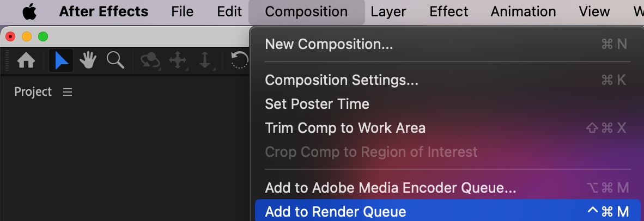Open the Effect menu
644x221 pixels.
tap(448, 11)
